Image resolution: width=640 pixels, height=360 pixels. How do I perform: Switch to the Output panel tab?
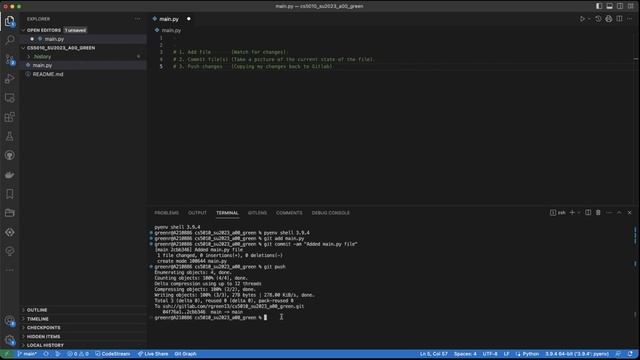point(197,213)
